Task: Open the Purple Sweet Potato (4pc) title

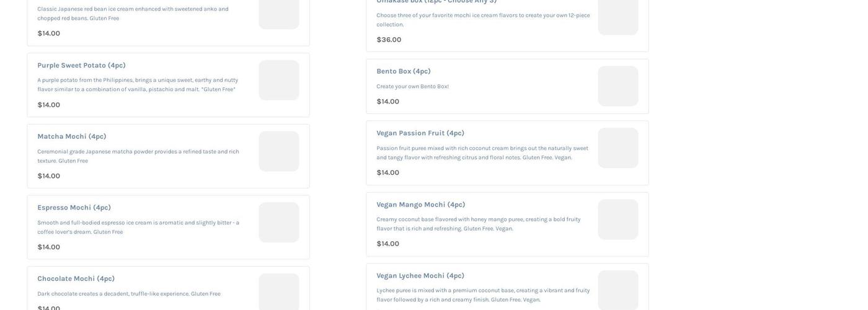Action: point(81,65)
